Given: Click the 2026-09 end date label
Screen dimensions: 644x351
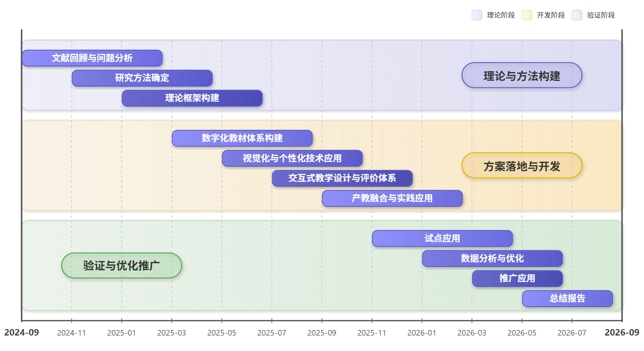Looking at the screenshot, I should (622, 332).
